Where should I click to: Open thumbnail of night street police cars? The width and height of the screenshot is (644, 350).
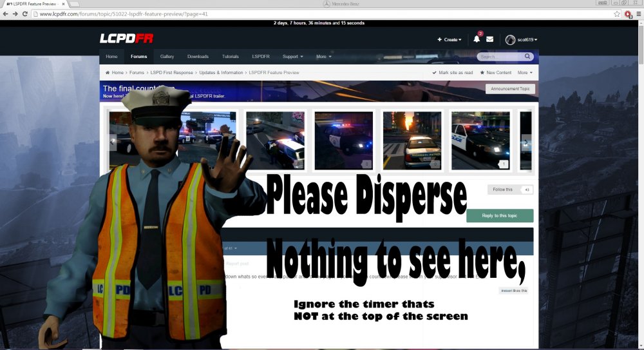tap(275, 141)
